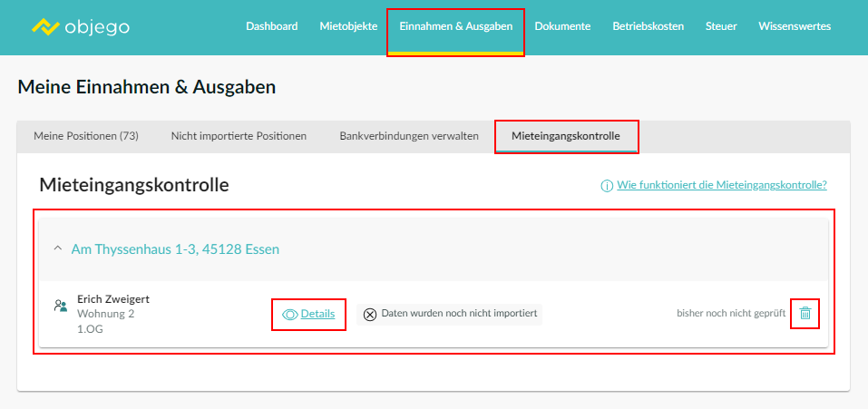Open the Dashboard menu
Image resolution: width=868 pixels, height=409 pixels.
point(272,26)
